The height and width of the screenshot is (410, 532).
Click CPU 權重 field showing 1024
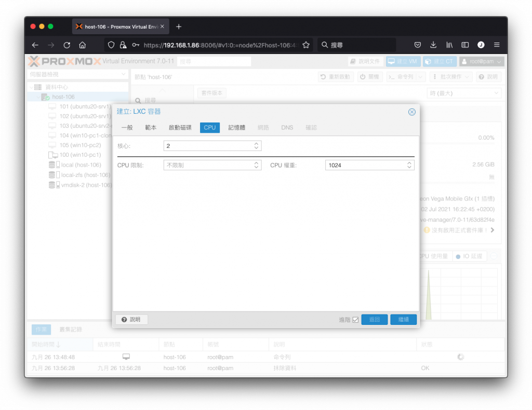click(x=365, y=166)
